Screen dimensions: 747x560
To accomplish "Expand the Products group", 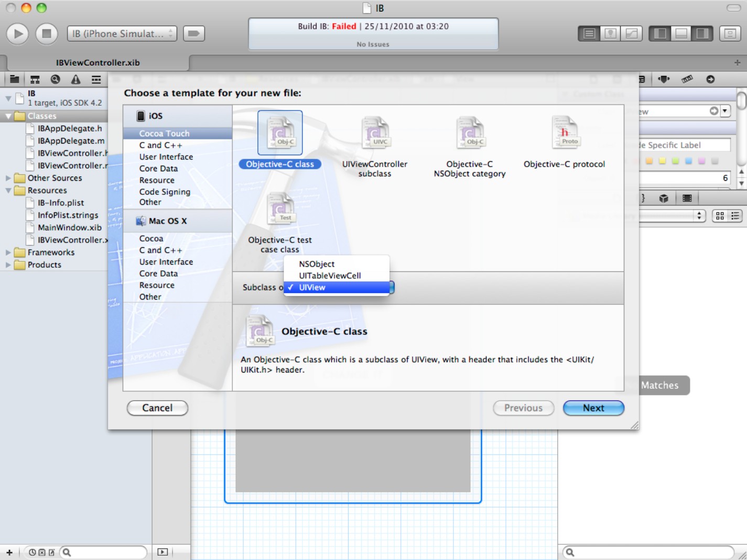I will click(x=8, y=265).
